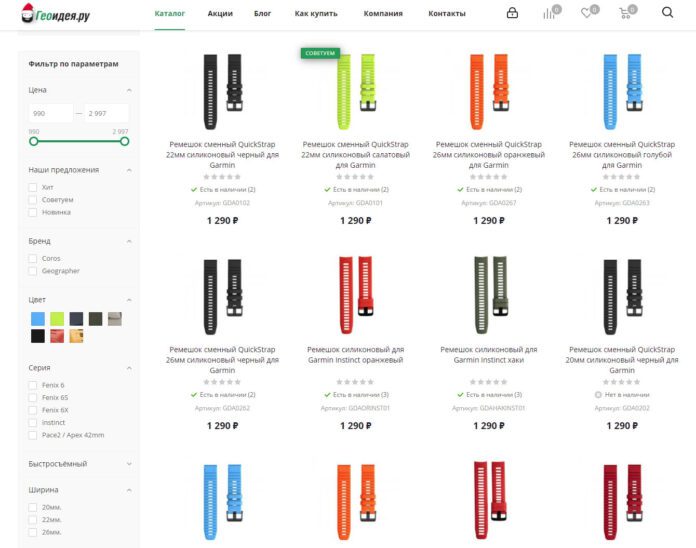Image resolution: width=696 pixels, height=548 pixels.
Task: Open QuickStrap 26мм голубой strap title
Action: pyautogui.click(x=622, y=154)
